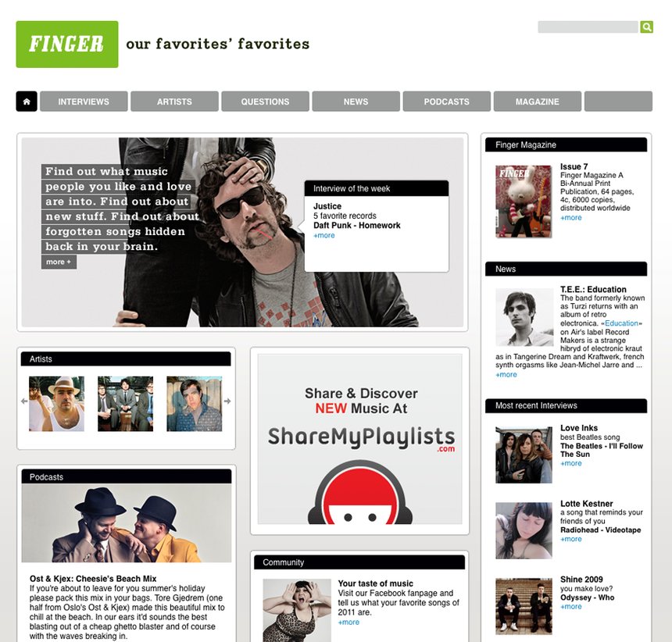Select the Questions navigation item

click(266, 102)
